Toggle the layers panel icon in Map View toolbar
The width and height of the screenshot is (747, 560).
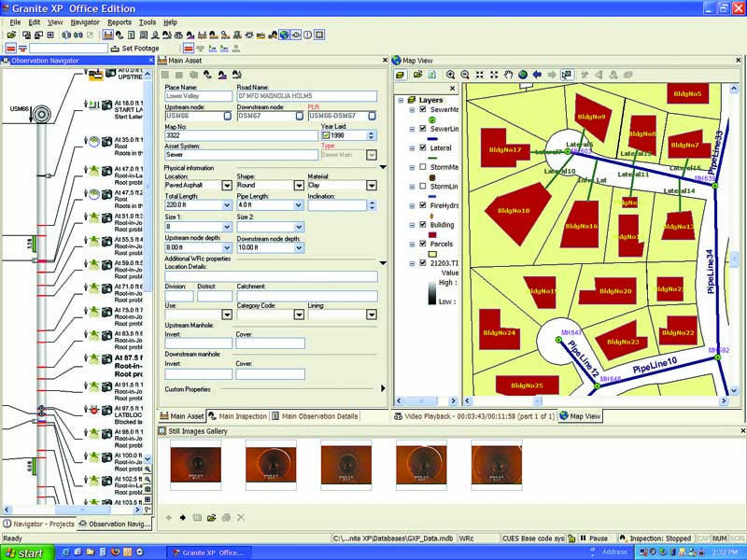[401, 75]
